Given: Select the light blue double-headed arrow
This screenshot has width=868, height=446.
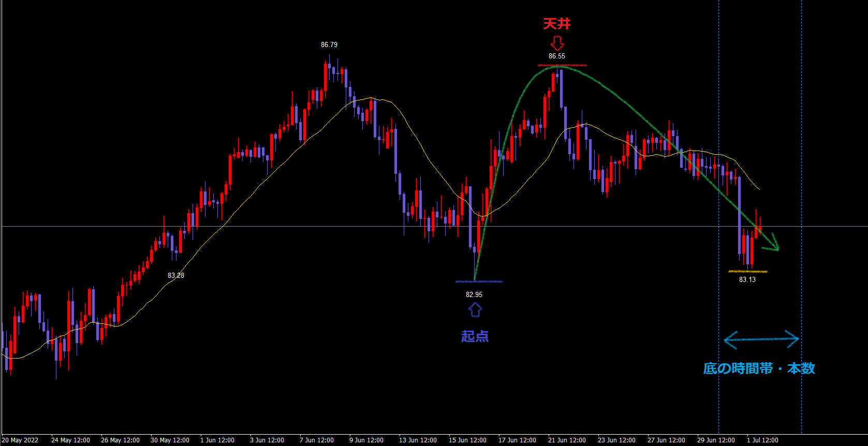Looking at the screenshot, I should click(x=761, y=339).
